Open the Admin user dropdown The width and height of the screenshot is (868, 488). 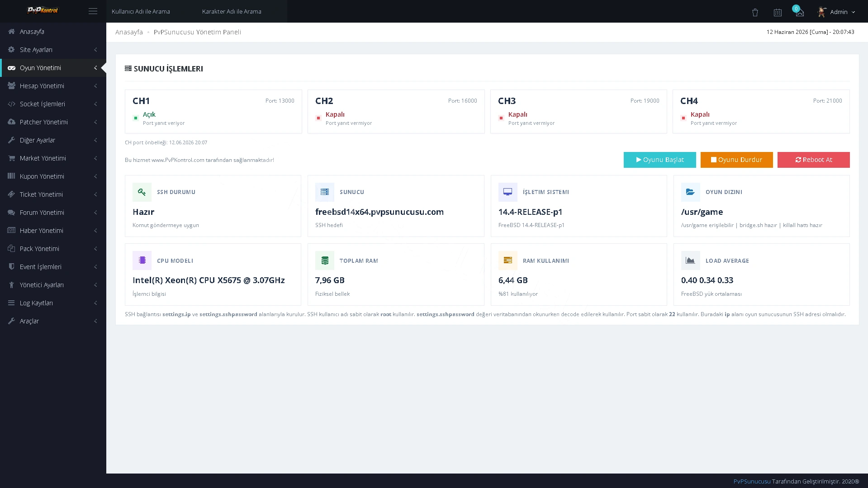(x=836, y=12)
